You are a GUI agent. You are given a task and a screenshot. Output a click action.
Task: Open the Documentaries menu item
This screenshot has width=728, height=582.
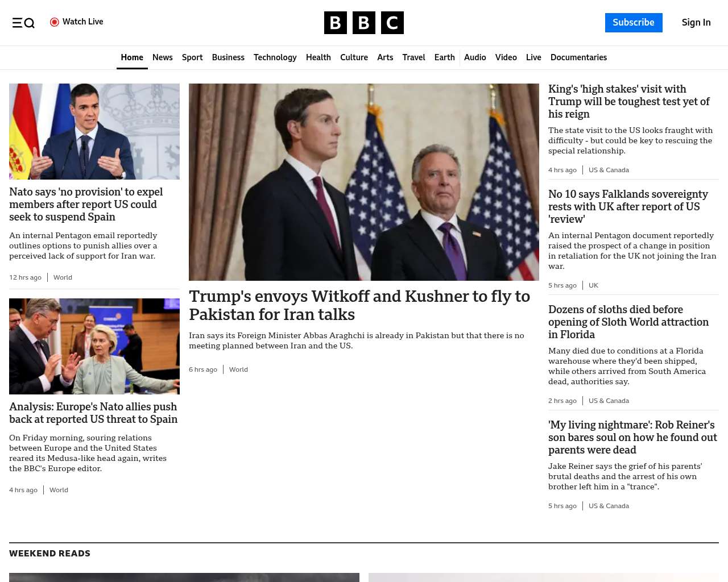[x=578, y=57]
